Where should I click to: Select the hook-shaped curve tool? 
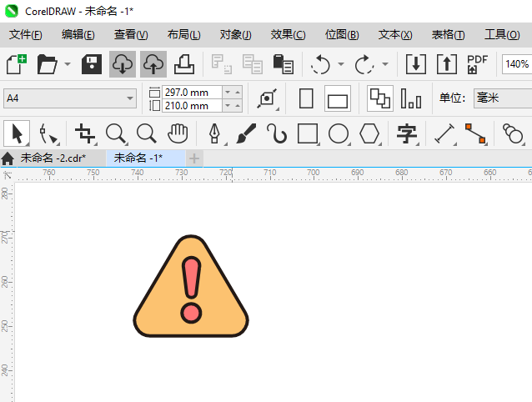(x=277, y=133)
